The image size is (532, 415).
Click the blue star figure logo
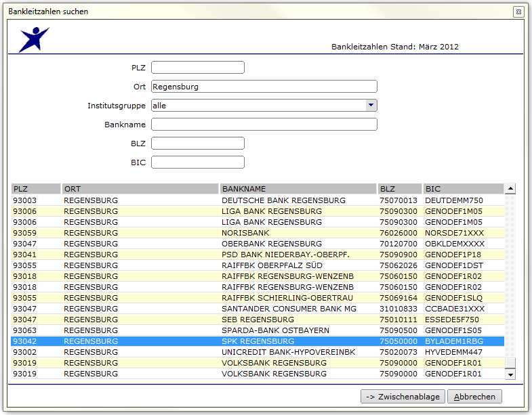tap(34, 39)
